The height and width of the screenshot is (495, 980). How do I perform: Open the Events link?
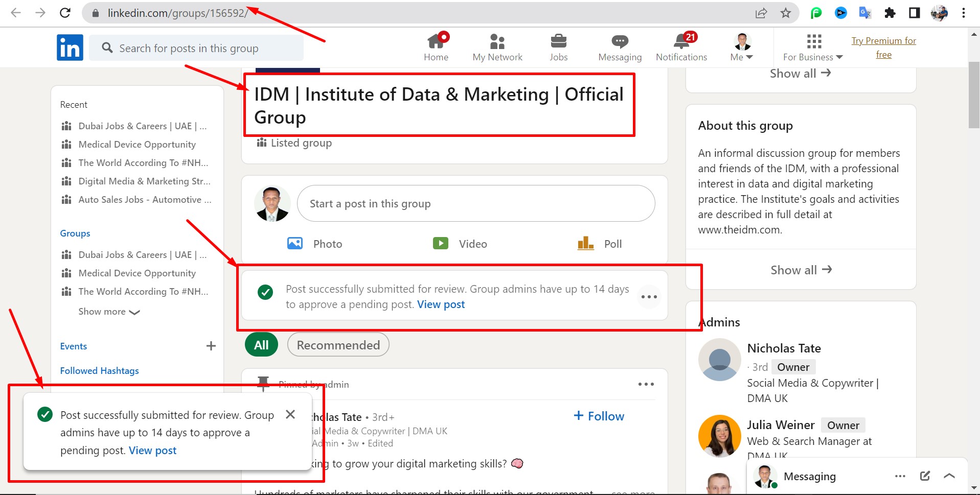(x=74, y=346)
